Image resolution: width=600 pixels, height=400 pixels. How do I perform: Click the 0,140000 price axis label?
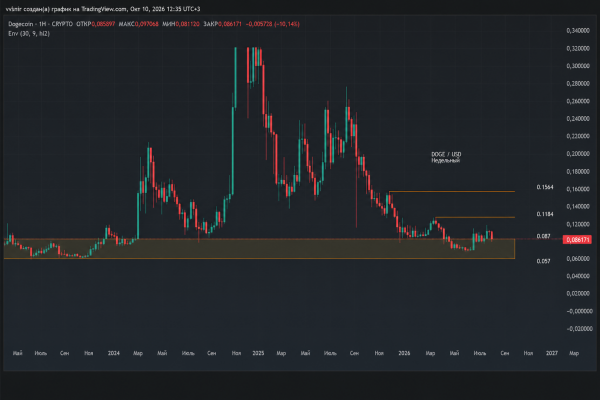tap(578, 206)
